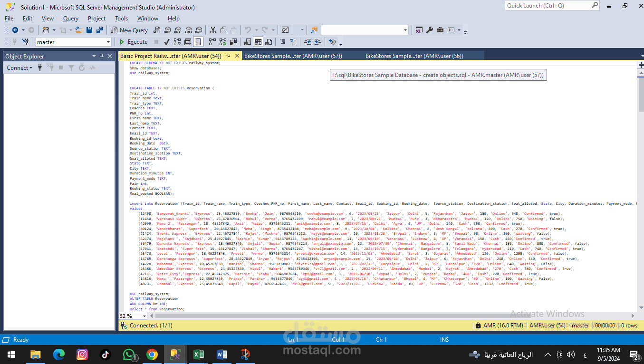Open the Query menu
644x364 pixels.
70,19
